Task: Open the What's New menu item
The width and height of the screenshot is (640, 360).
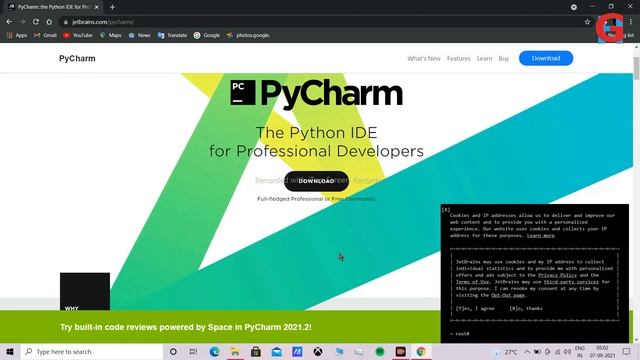Action: 424,58
